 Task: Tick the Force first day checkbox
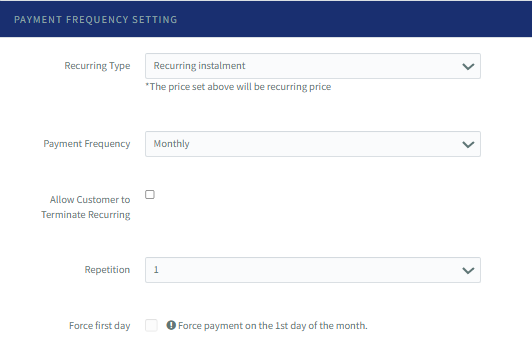point(151,325)
